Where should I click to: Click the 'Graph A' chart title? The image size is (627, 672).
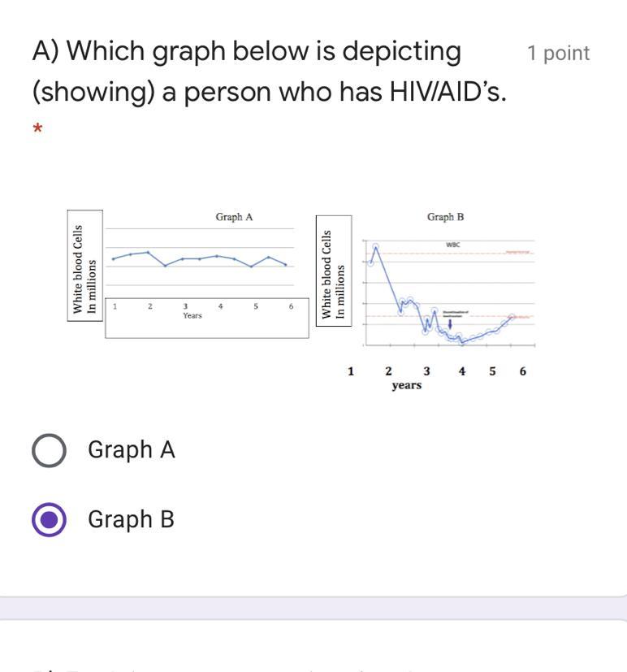234,217
